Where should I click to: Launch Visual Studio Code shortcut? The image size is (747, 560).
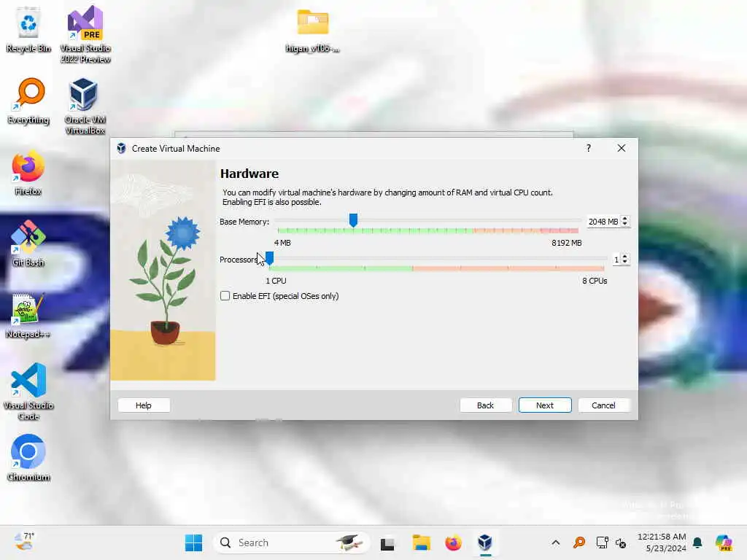pyautogui.click(x=28, y=392)
